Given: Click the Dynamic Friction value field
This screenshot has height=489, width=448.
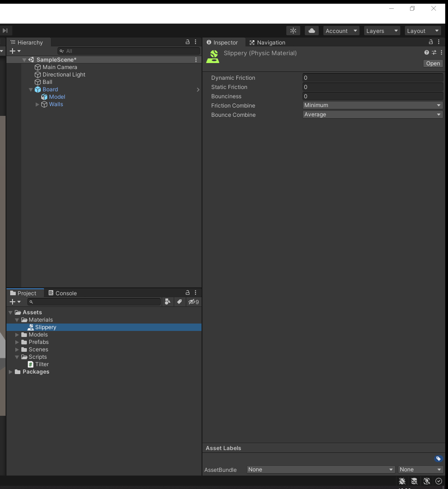Looking at the screenshot, I should (372, 78).
